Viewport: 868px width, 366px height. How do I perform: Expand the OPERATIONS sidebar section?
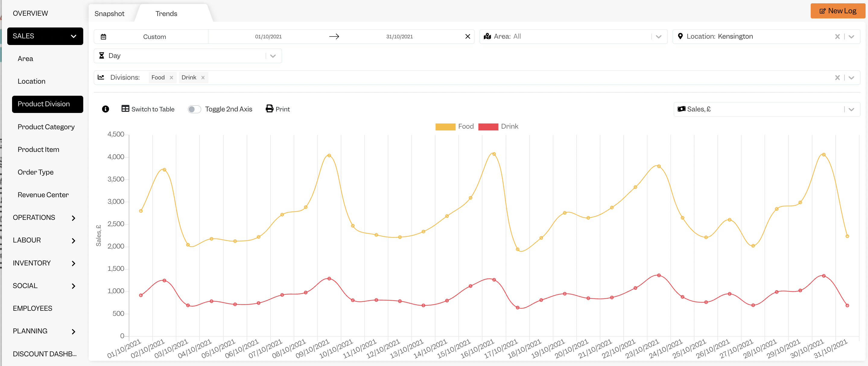44,217
